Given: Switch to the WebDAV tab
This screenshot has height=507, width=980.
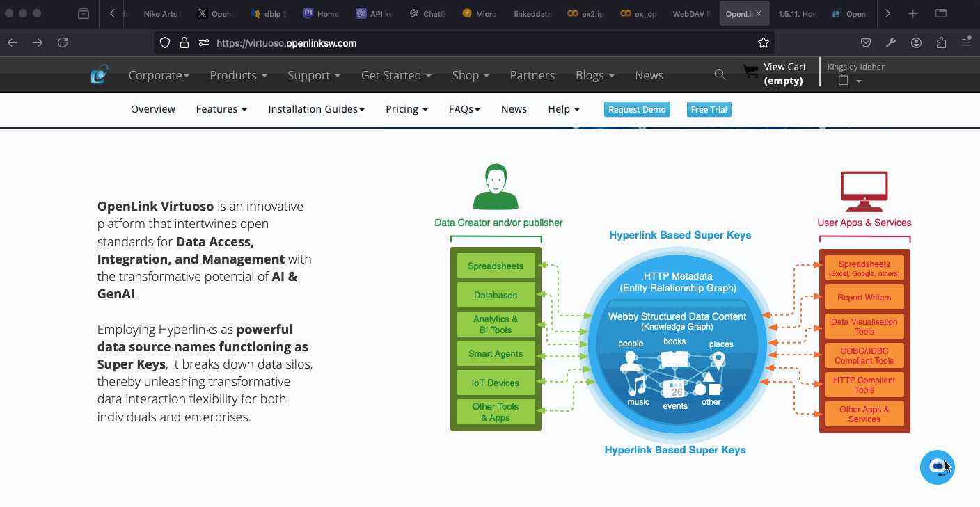Looking at the screenshot, I should 691,13.
